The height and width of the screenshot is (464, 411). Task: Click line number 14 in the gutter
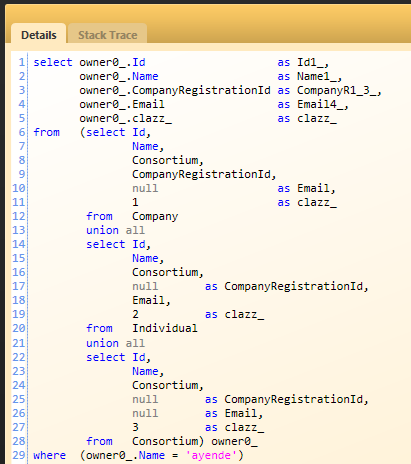click(x=19, y=244)
